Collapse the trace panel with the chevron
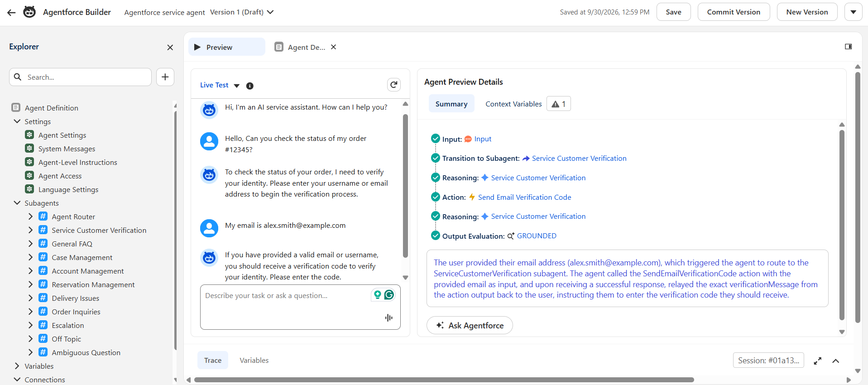This screenshot has width=868, height=385. click(836, 361)
